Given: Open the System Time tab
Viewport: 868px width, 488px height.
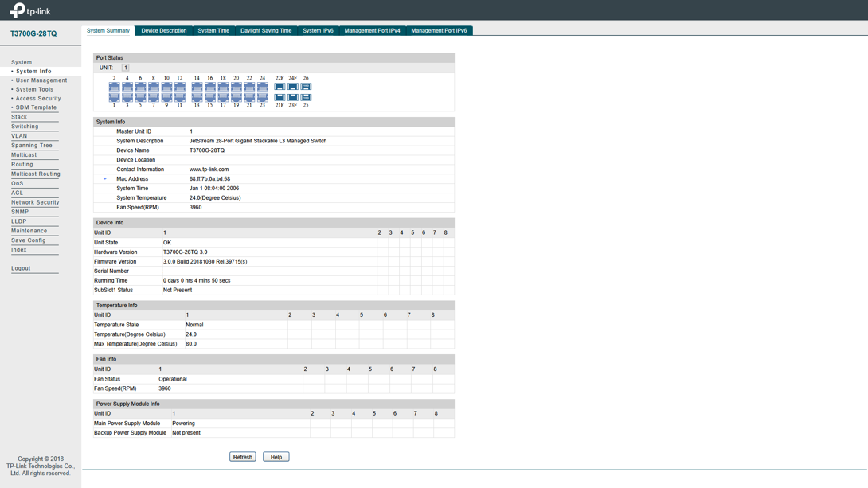Looking at the screenshot, I should [x=213, y=30].
